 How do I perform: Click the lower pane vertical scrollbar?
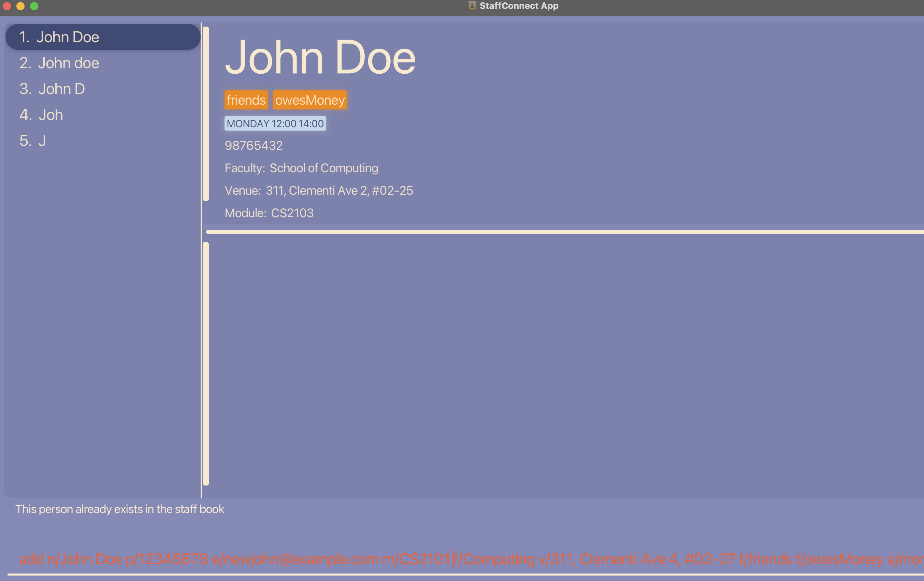[x=206, y=363]
